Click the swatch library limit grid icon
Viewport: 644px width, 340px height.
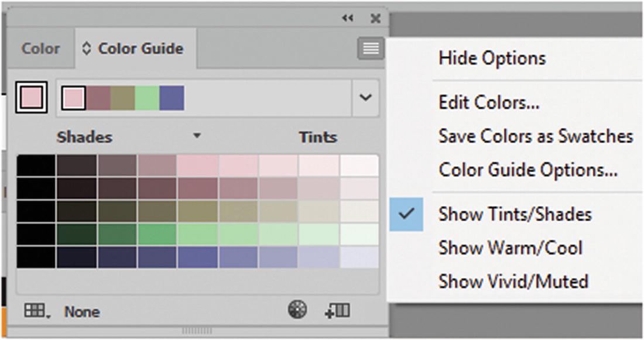(x=36, y=311)
